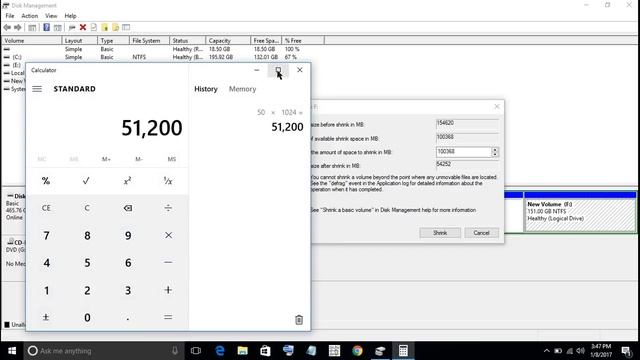Select the New Volume (F:) partition block

click(x=580, y=212)
